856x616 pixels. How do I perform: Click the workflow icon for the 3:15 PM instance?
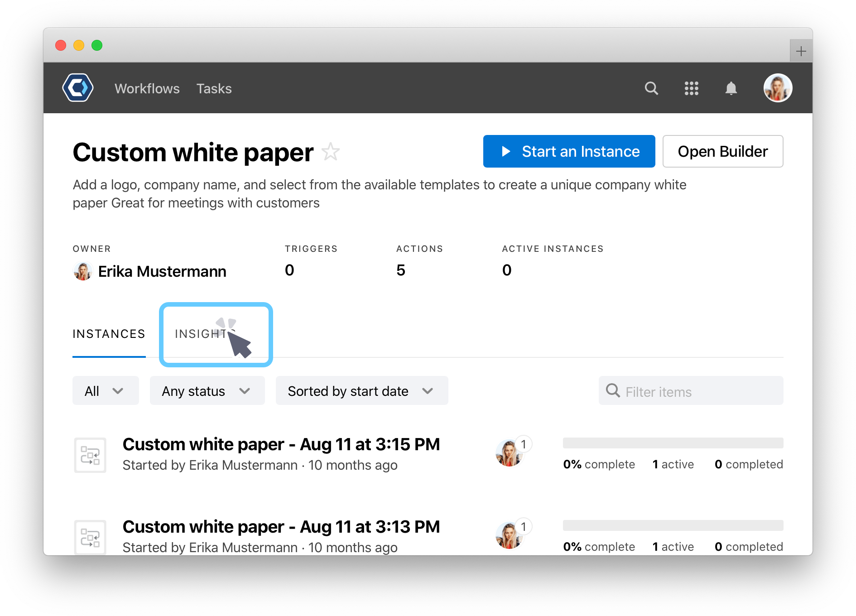click(90, 455)
